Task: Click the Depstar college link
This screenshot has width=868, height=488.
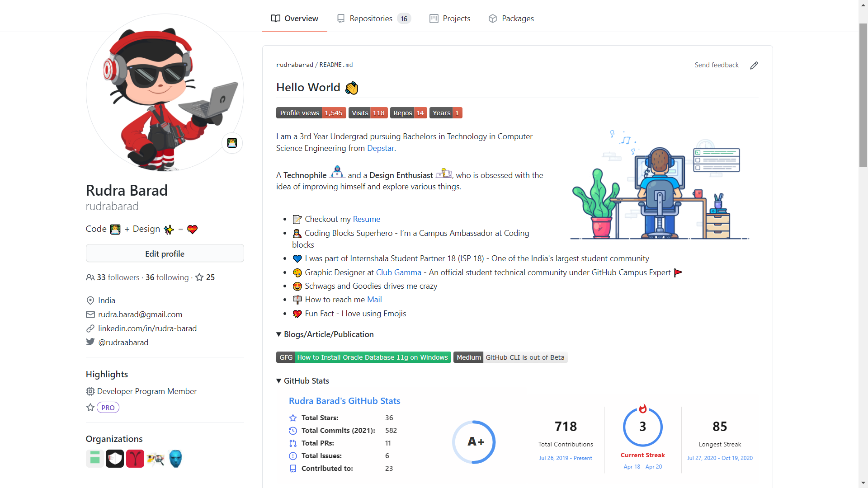Action: tap(380, 148)
